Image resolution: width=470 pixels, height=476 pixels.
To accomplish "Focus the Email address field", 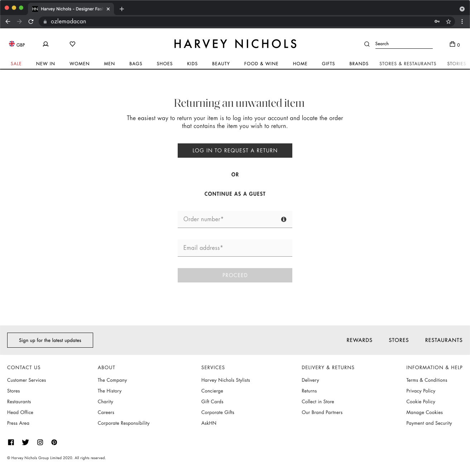I will [x=235, y=248].
